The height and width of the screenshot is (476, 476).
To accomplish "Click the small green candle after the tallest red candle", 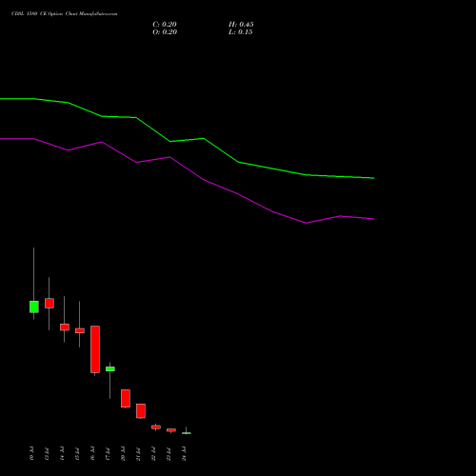I will click(x=110, y=369).
